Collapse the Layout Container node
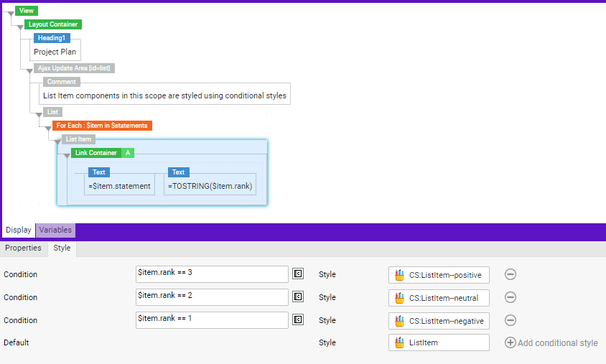Screen dimensions: 606x364 (x=19, y=27)
